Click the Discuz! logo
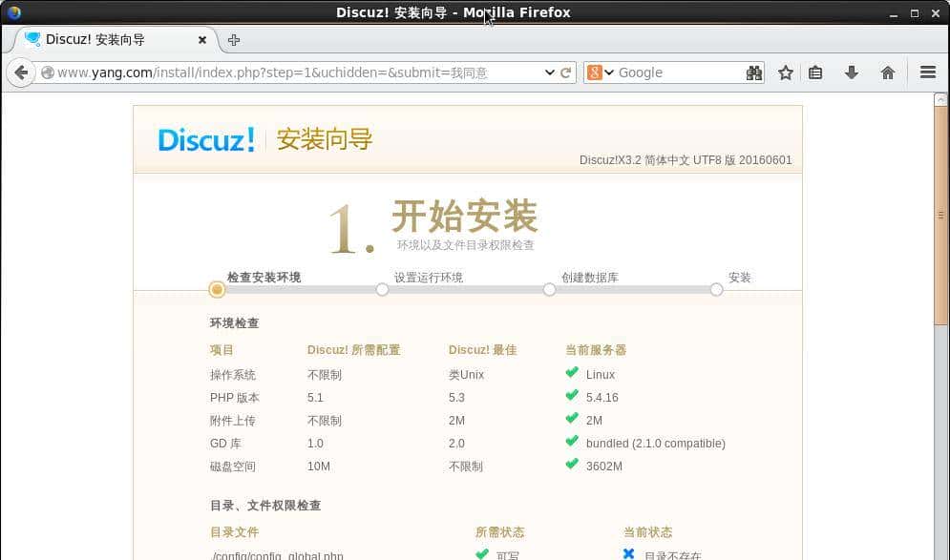 [206, 140]
